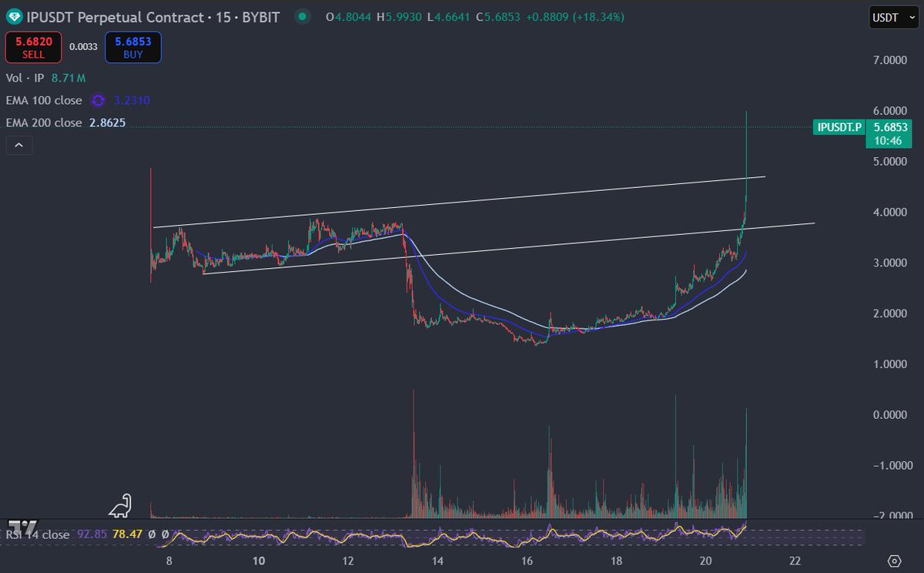Click the green market status dot
This screenshot has width=924, height=573.
click(303, 16)
